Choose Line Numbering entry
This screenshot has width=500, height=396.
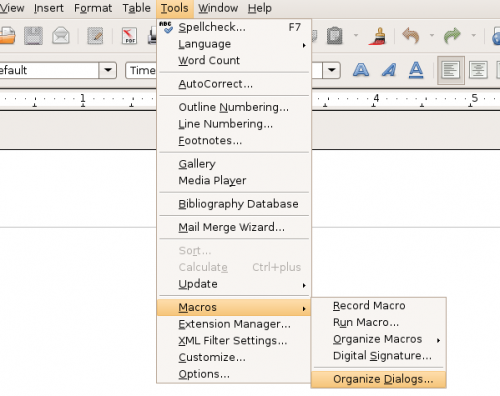[234, 124]
